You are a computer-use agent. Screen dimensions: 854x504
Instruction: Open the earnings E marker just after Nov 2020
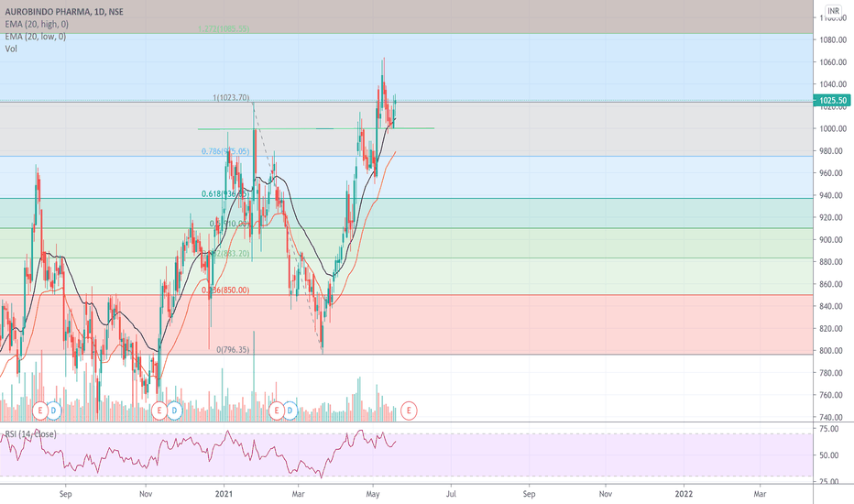(x=159, y=411)
